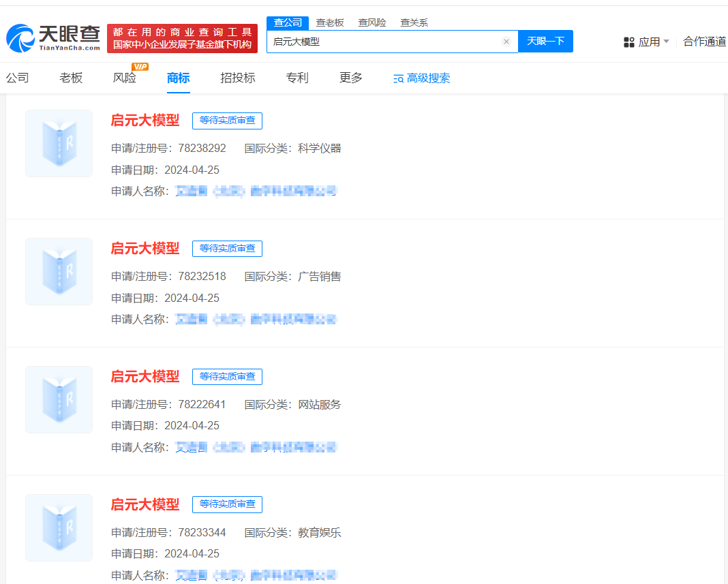Open 启元大模型 title in 广告销售 result
Image resolution: width=728 pixels, height=584 pixels.
click(x=145, y=249)
